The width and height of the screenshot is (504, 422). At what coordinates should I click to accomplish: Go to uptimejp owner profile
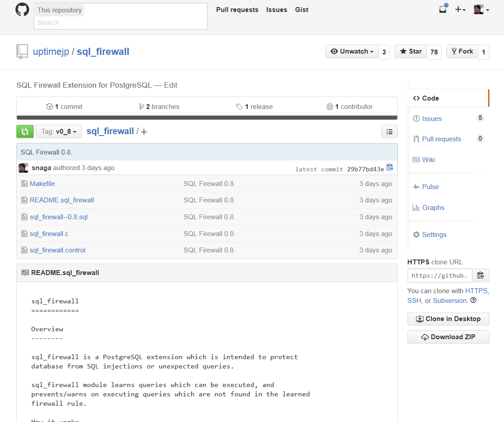click(x=51, y=51)
